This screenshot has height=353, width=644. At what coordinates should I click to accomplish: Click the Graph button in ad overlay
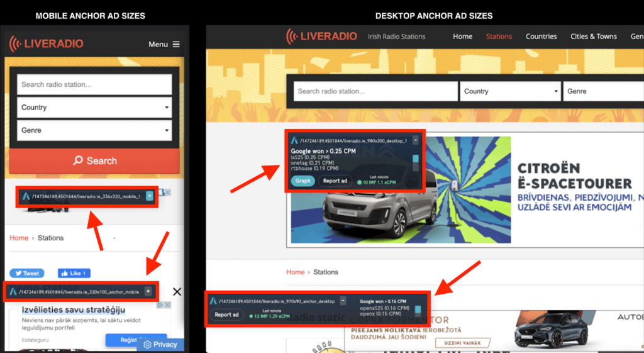click(x=303, y=181)
